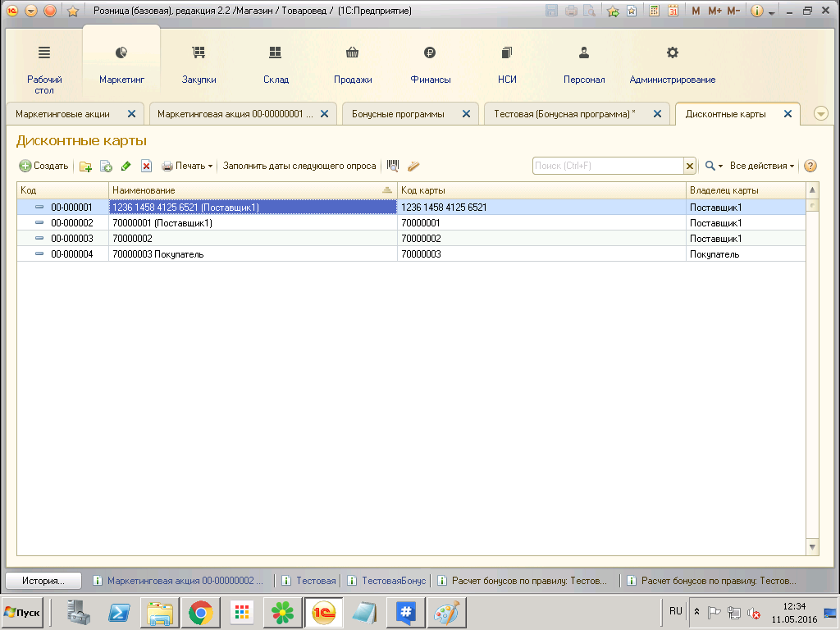Switch to the Бонусные программы tab
The image size is (840, 630).
(x=398, y=114)
